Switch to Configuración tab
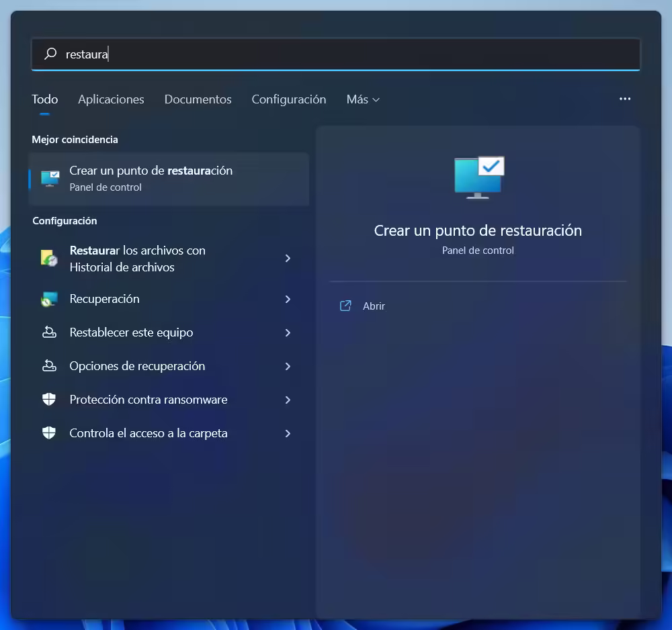672x630 pixels. 289,99
